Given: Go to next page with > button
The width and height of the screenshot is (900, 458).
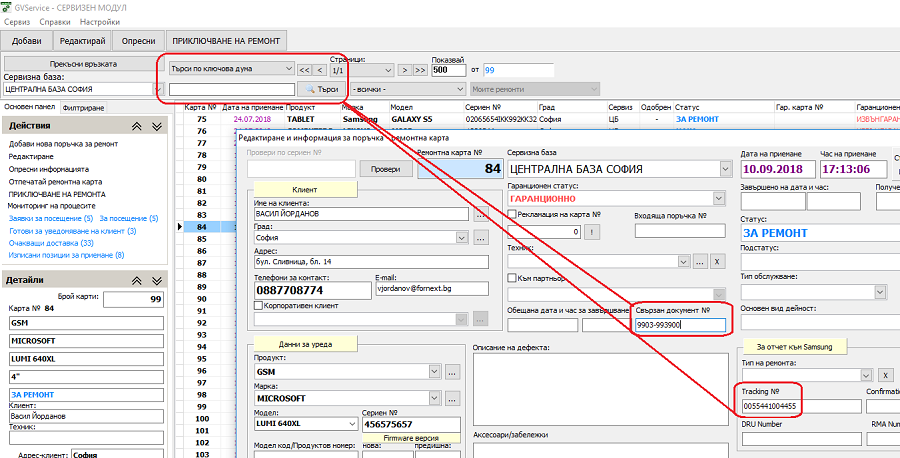Looking at the screenshot, I should tap(405, 70).
